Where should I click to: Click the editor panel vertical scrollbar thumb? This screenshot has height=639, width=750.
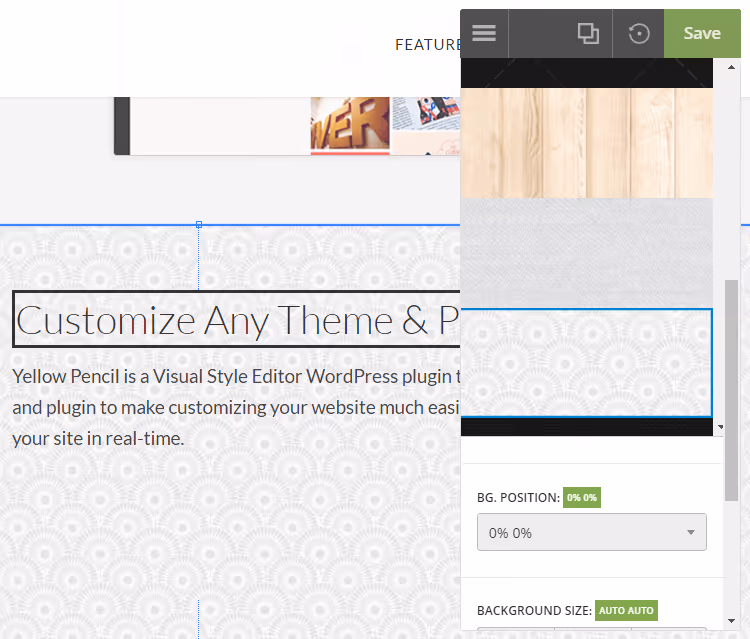click(731, 390)
